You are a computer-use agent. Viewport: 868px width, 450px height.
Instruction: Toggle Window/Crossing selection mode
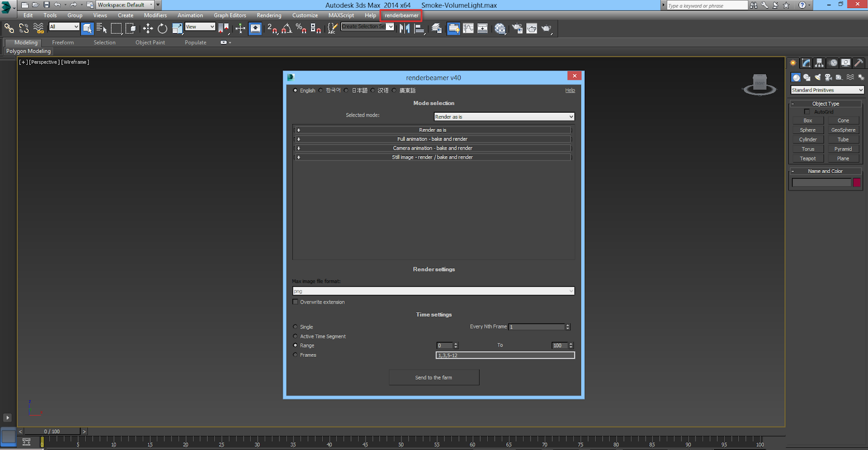coord(131,28)
